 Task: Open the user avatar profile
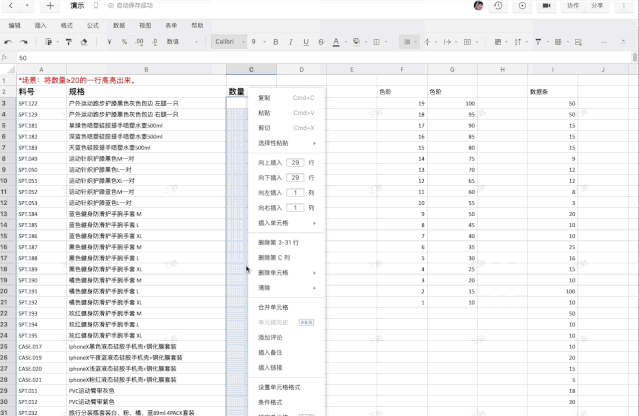click(479, 6)
